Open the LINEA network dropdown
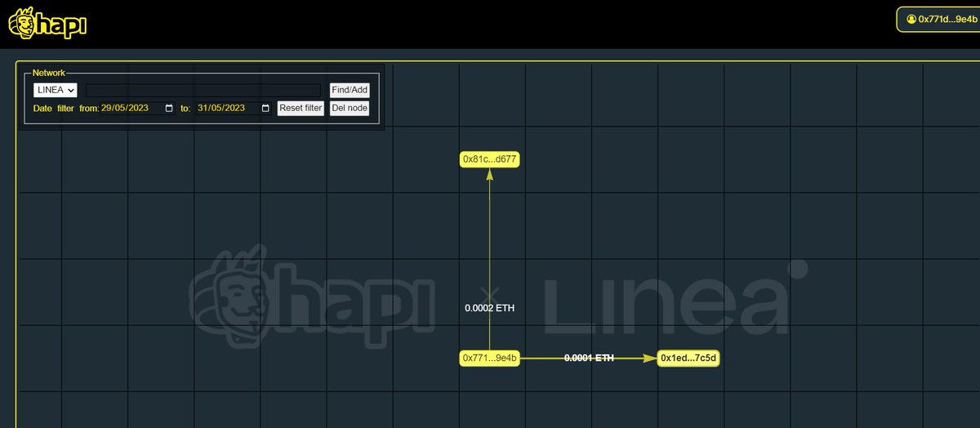This screenshot has height=428, width=980. pyautogui.click(x=55, y=90)
